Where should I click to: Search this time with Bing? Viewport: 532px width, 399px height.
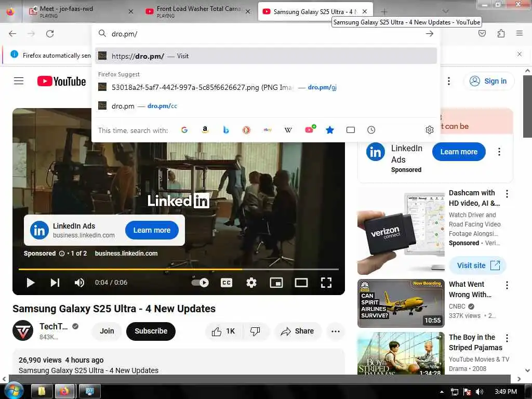225,130
